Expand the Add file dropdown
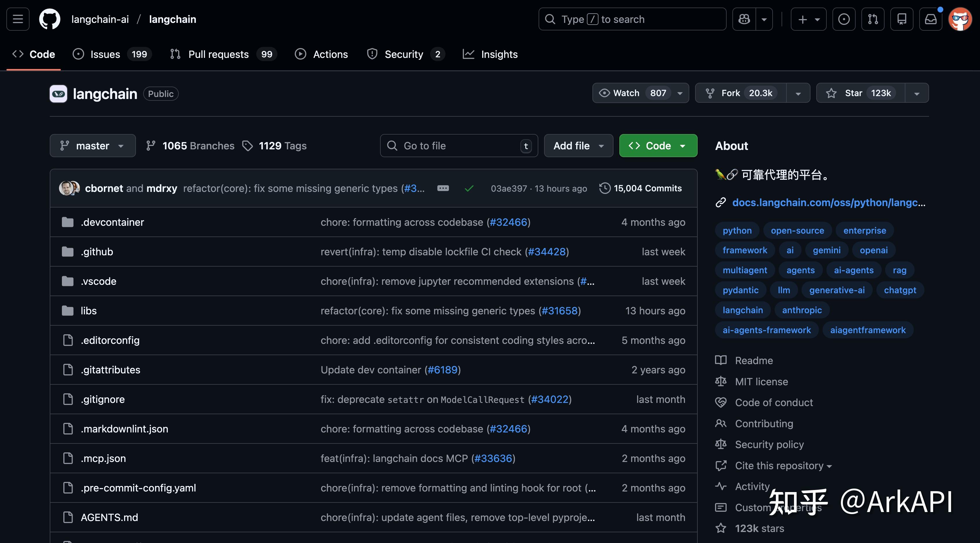 (578, 146)
